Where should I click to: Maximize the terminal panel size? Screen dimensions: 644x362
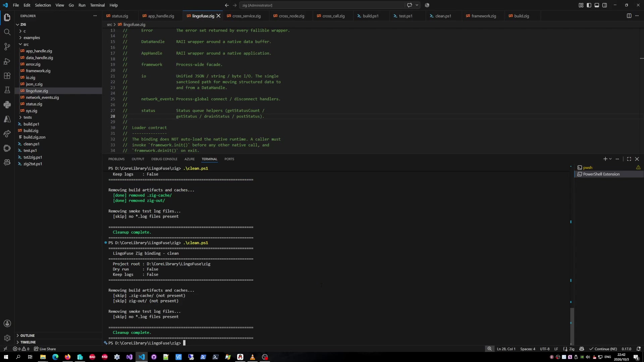tap(629, 159)
